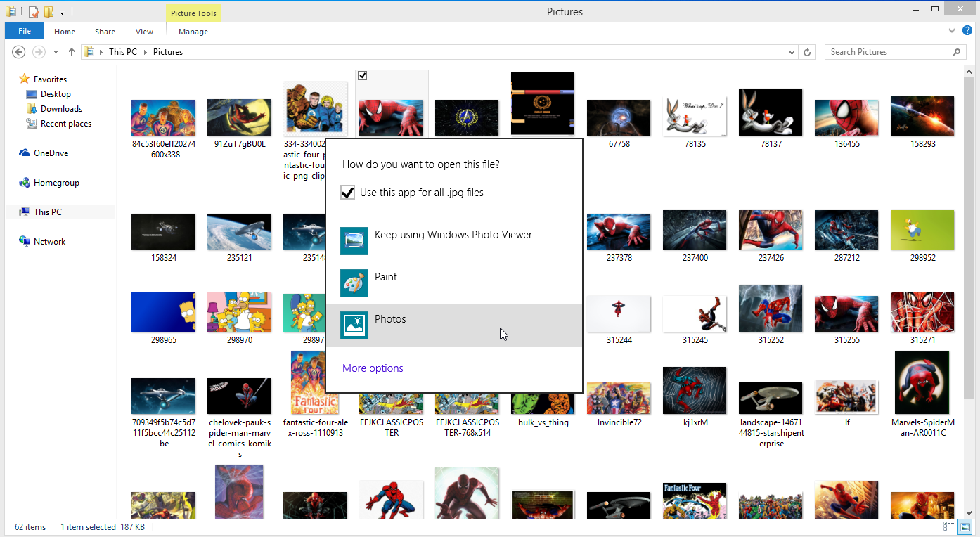Expand the address bar history dropdown
The height and width of the screenshot is (537, 980).
[x=792, y=52]
